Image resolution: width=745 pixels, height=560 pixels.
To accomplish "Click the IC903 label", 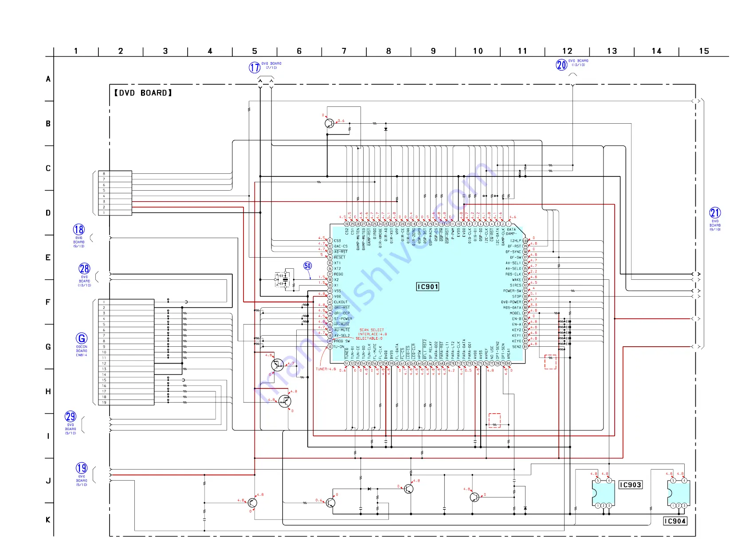I will pos(630,485).
